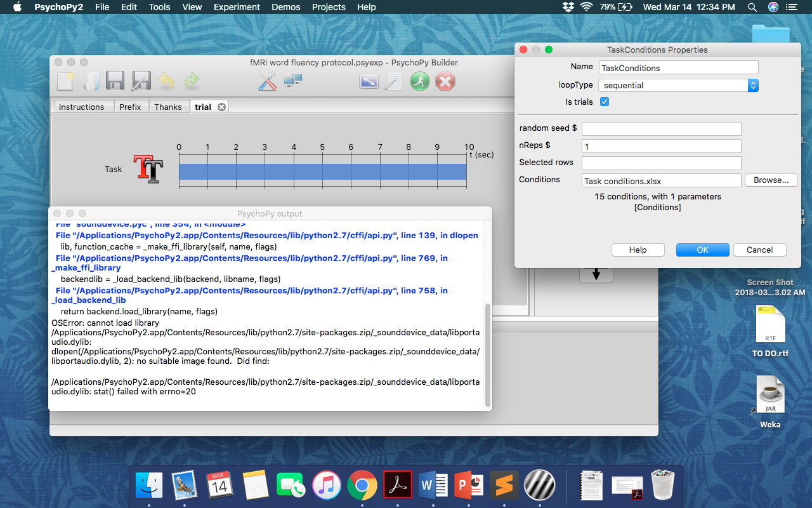Open the Apple menu
The height and width of the screenshot is (508, 812).
pyautogui.click(x=17, y=7)
